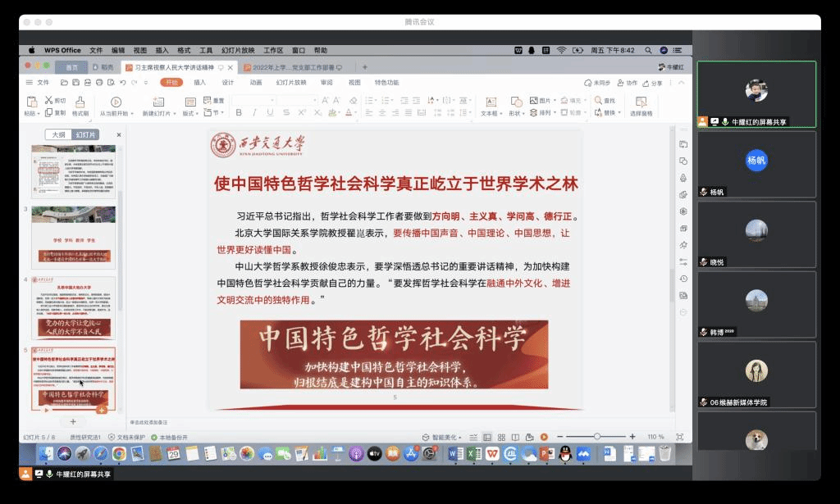Open the Layout (版式) dropdown
840x504 pixels.
[190, 113]
